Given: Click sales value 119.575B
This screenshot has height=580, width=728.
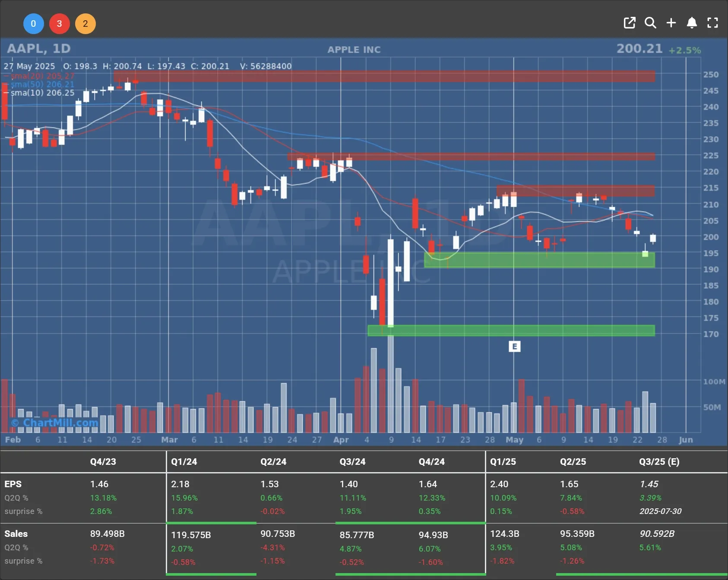Looking at the screenshot, I should coord(191,535).
